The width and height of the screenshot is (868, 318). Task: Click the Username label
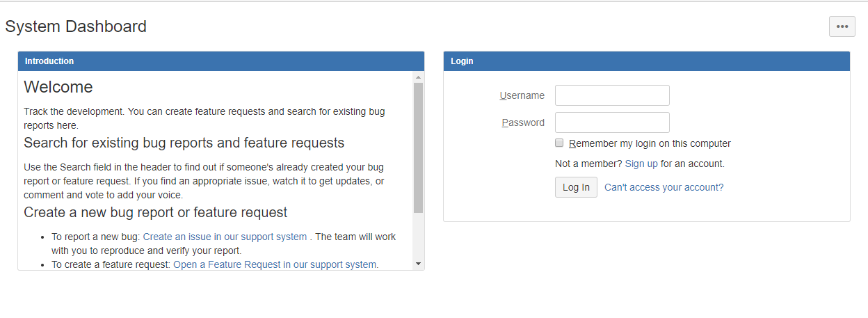tap(522, 95)
